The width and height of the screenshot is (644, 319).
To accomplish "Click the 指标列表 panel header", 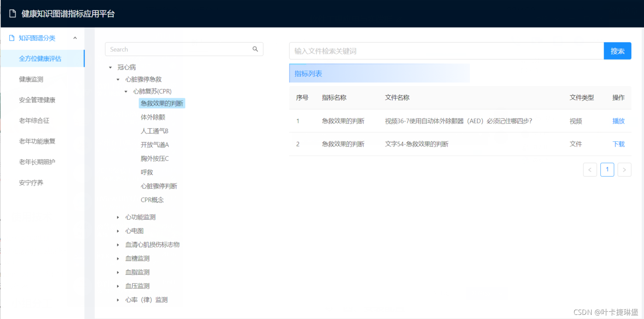I will pos(379,73).
